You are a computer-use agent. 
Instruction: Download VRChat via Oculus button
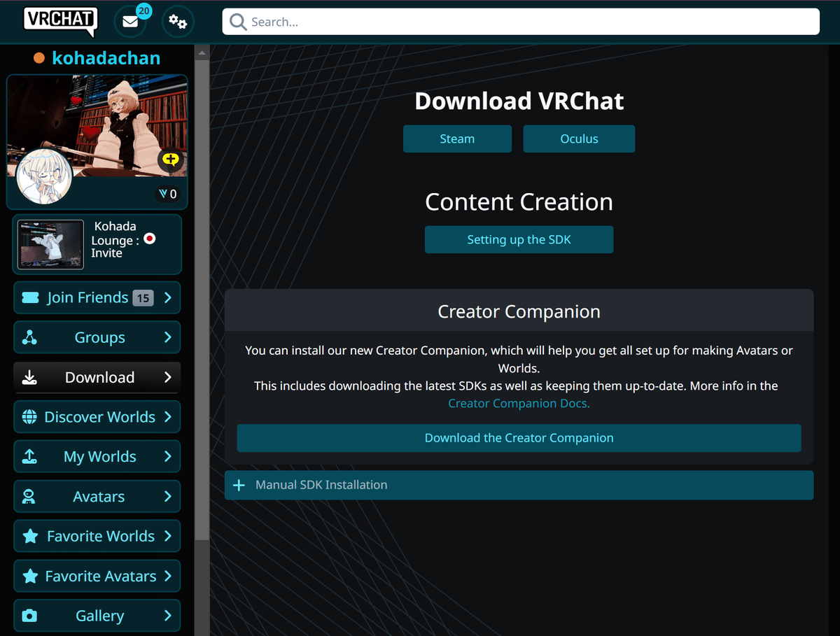(579, 139)
